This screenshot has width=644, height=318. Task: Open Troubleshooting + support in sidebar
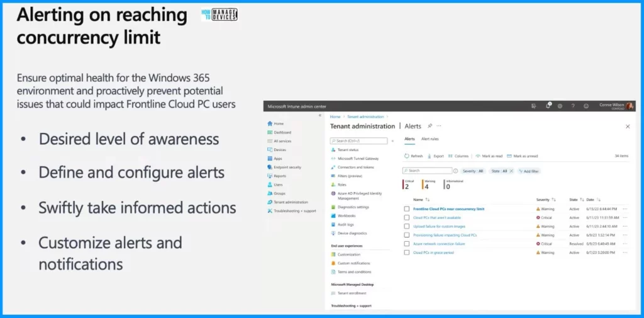(291, 210)
